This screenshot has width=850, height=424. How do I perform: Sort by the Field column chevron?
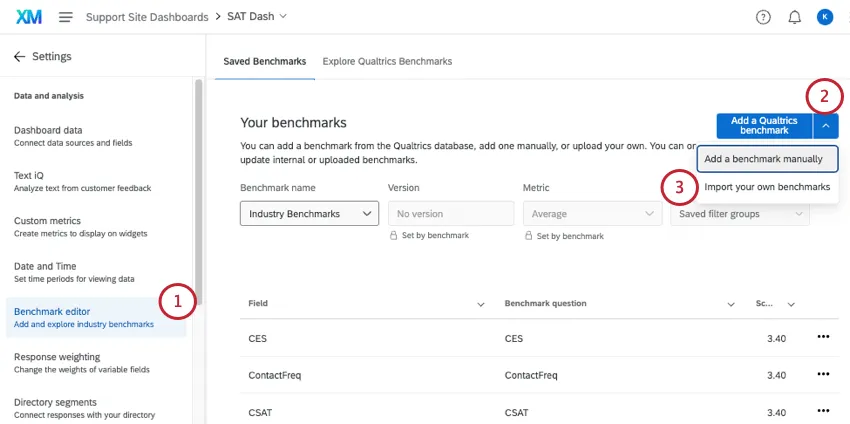point(480,304)
